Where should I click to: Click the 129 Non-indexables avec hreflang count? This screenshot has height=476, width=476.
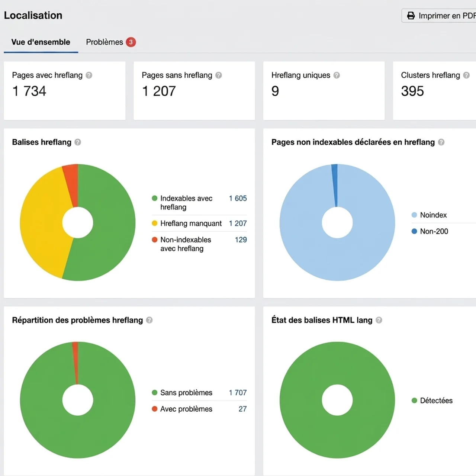click(x=241, y=240)
